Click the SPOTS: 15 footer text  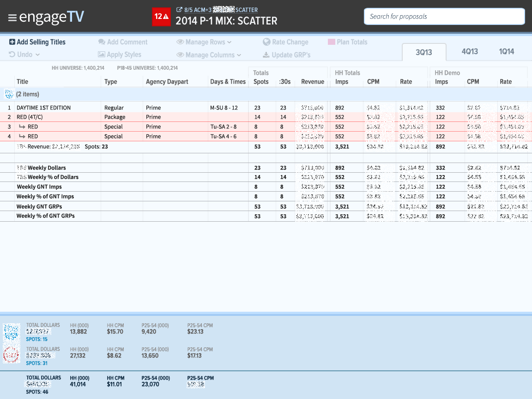click(36, 339)
